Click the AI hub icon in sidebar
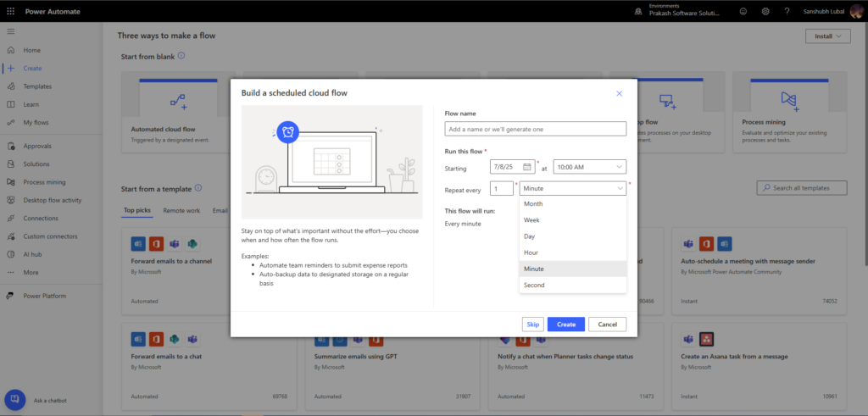 (x=11, y=254)
